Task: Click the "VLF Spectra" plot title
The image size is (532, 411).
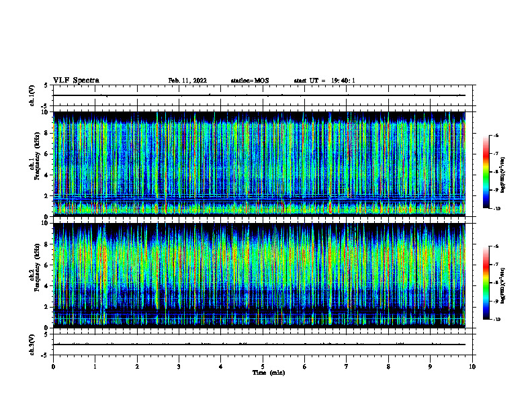Action: coord(76,81)
